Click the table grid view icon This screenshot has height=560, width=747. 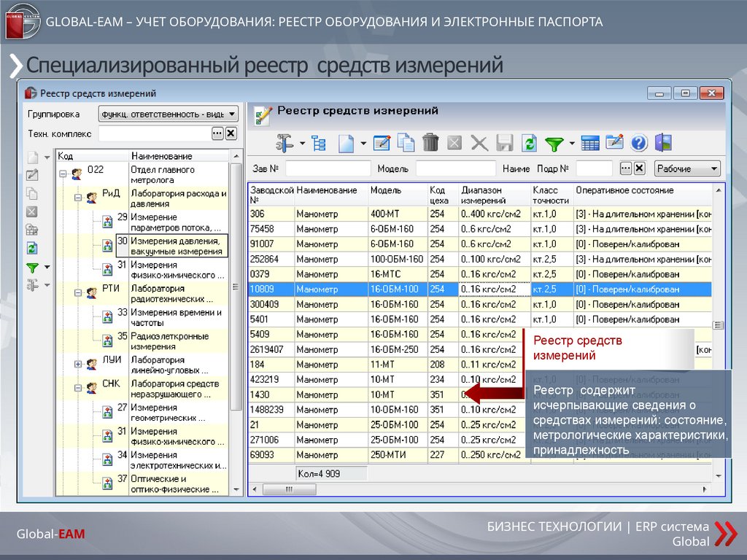(x=590, y=143)
